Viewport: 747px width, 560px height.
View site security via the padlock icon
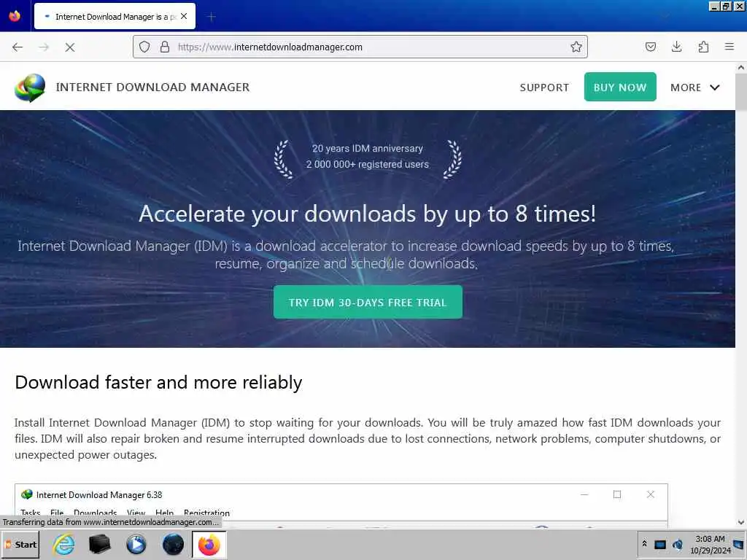(x=165, y=47)
